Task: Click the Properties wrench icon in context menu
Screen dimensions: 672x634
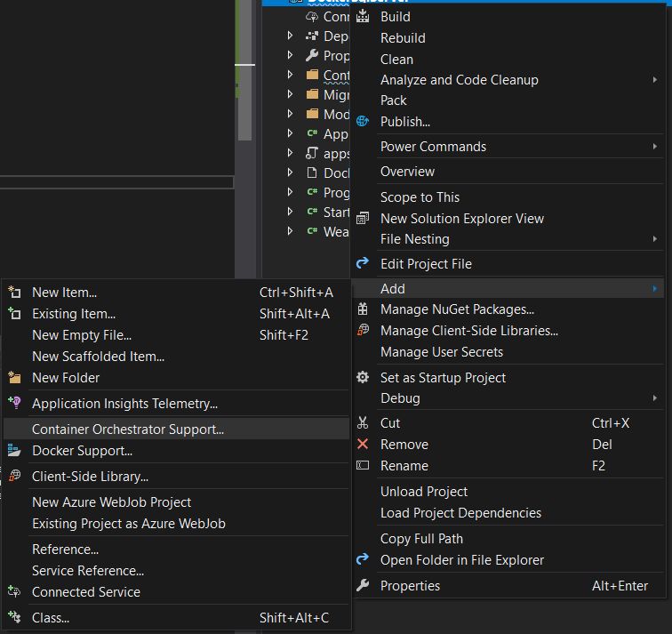Action: 363,585
